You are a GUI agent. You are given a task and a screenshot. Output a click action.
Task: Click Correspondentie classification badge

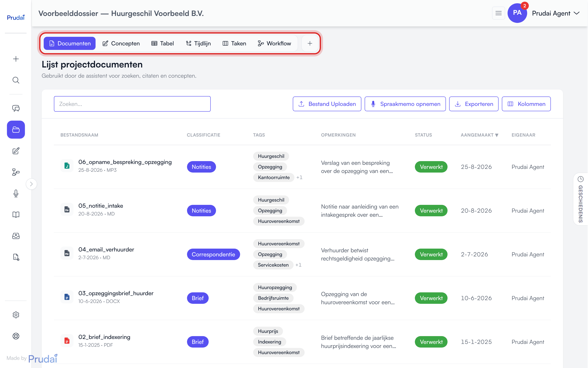(x=213, y=254)
